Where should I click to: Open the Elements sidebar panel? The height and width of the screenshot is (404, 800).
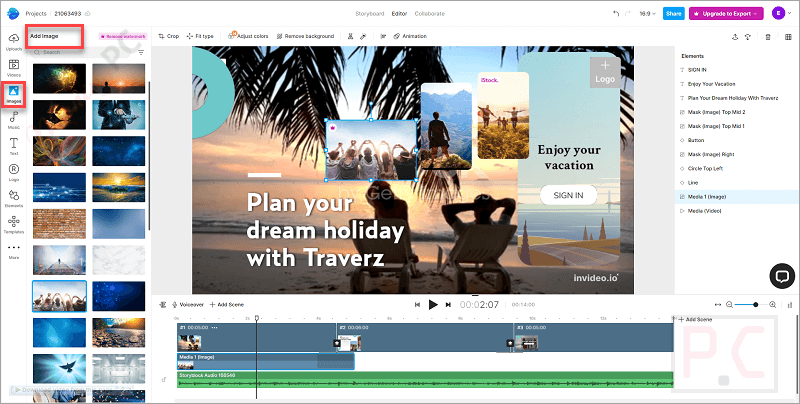pos(14,198)
